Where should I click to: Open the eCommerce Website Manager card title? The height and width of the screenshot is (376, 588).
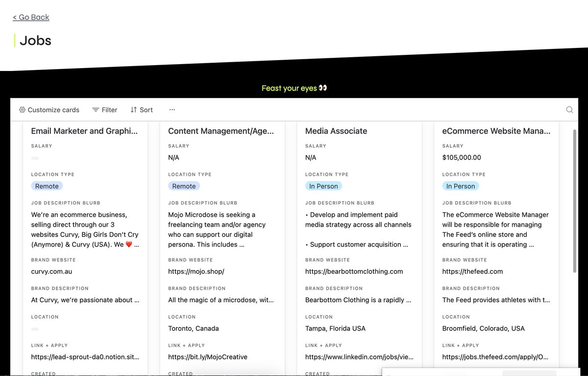496,131
